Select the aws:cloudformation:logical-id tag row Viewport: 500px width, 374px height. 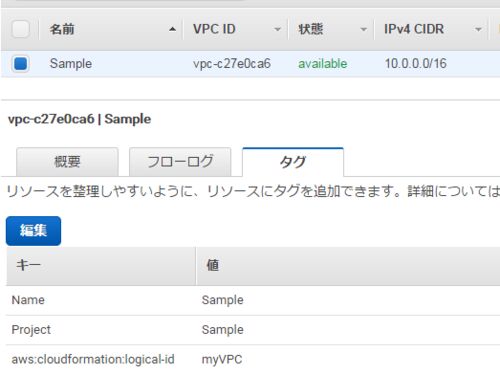pyautogui.click(x=253, y=359)
